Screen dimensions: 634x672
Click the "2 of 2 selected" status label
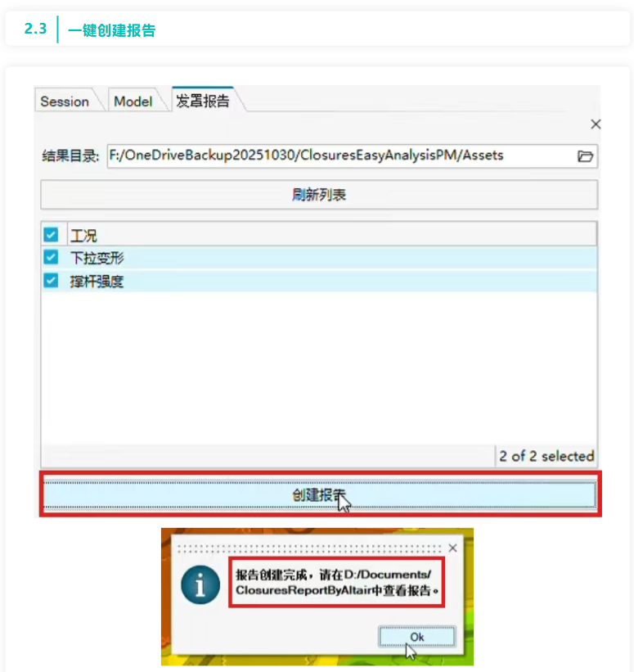[x=546, y=456]
